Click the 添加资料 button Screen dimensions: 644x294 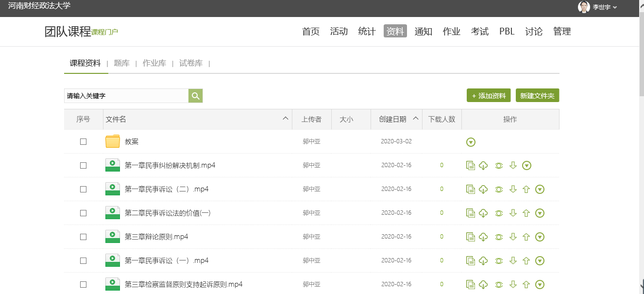[x=489, y=96]
